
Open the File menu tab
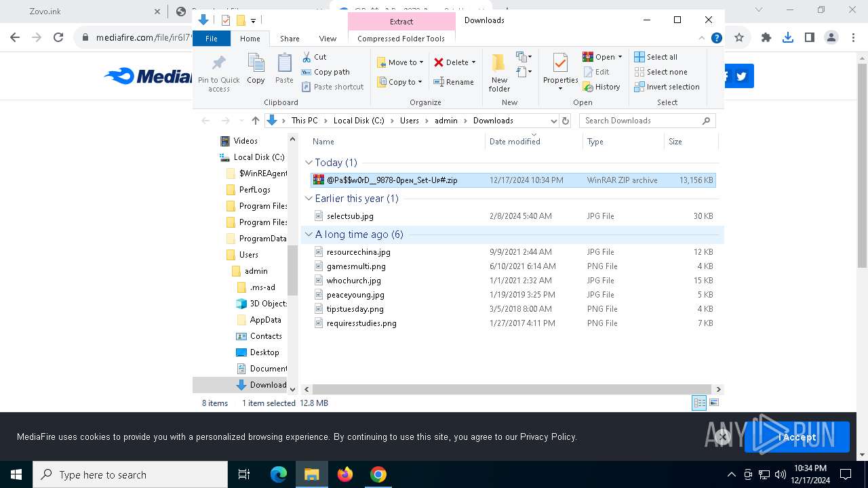coord(212,39)
